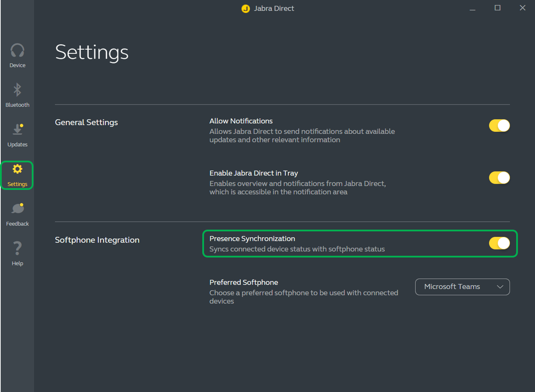Click the chevron arrow in softphone selector
Screen dimensions: 535x392
point(500,287)
